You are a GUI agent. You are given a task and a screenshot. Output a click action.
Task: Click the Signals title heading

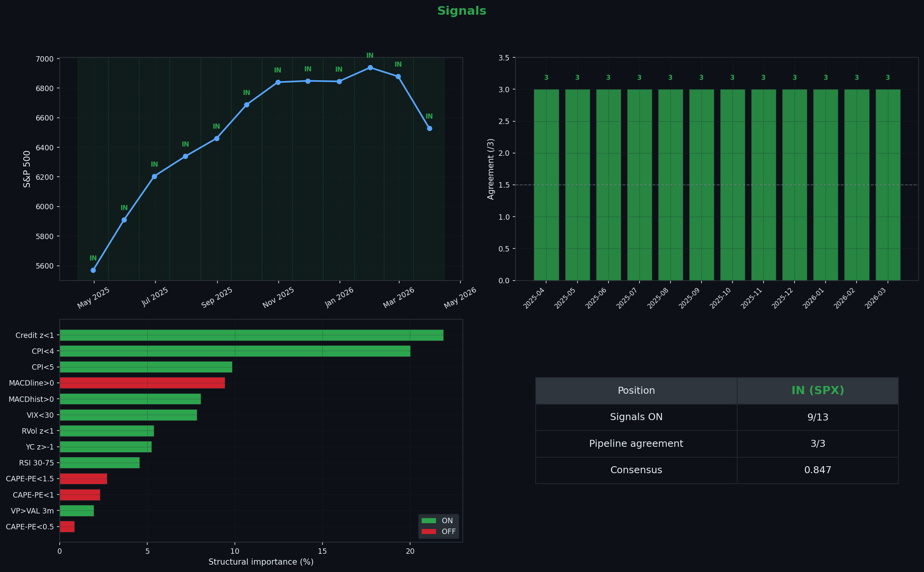tap(462, 11)
